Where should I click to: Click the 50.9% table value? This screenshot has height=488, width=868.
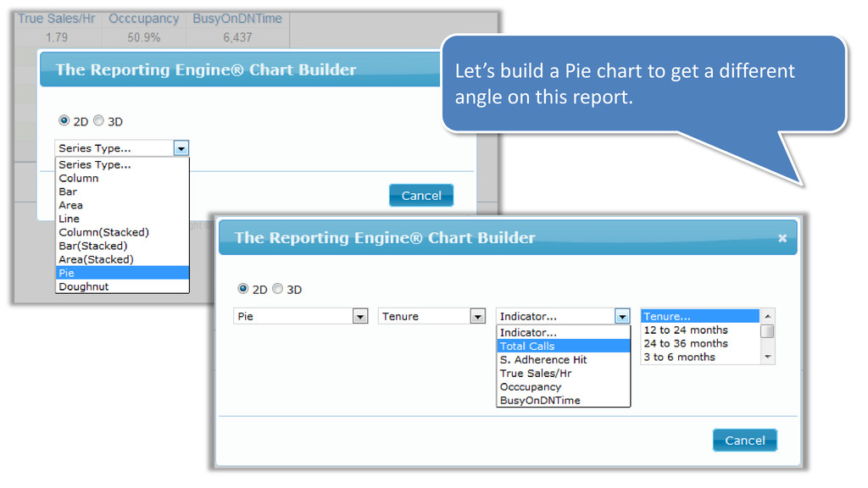point(144,37)
